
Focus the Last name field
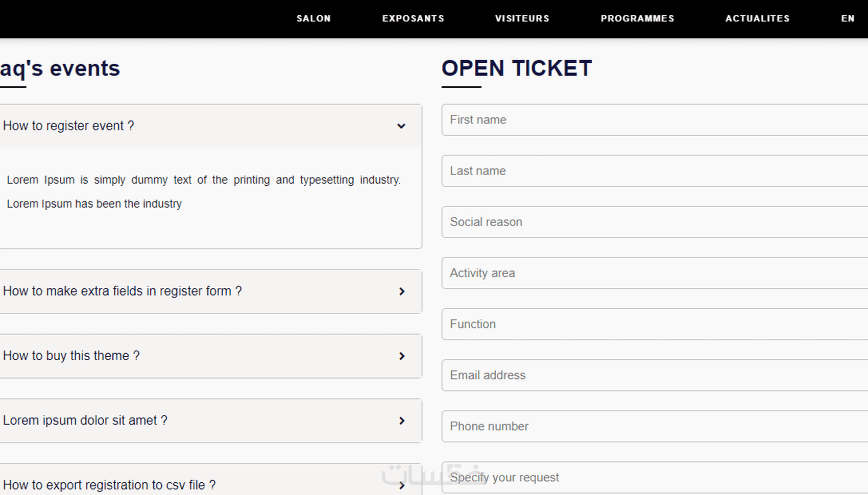click(x=654, y=171)
